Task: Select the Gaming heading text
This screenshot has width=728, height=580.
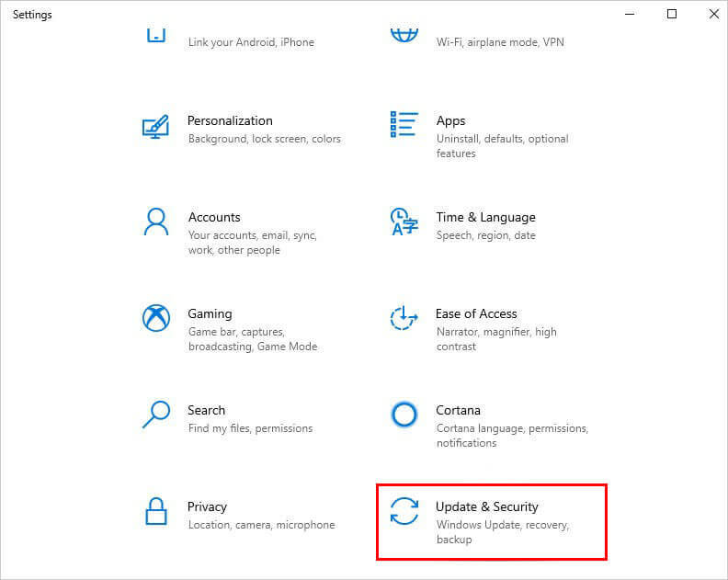Action: tap(210, 314)
